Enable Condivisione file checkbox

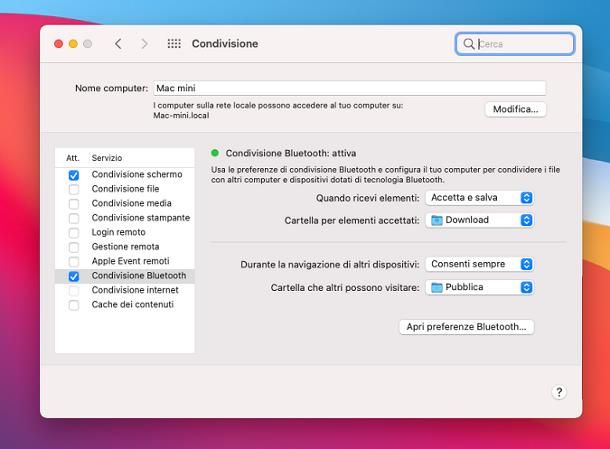point(74,189)
